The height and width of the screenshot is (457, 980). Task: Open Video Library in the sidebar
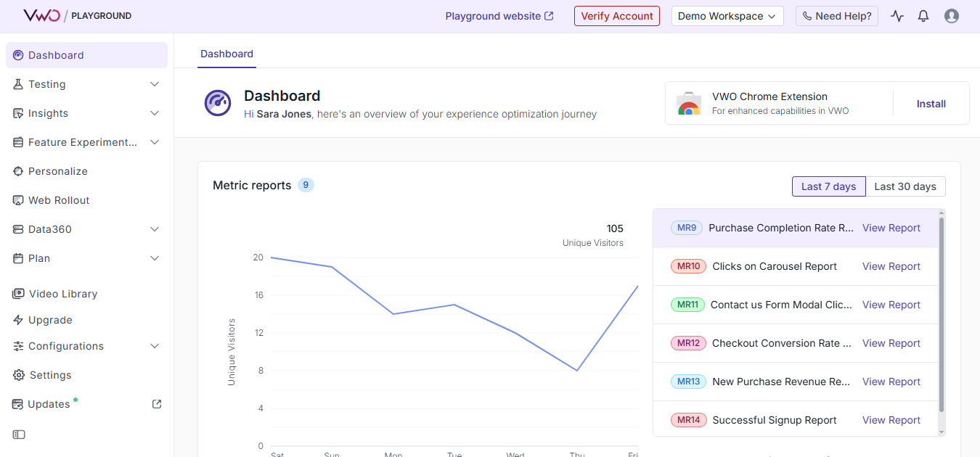click(x=86, y=294)
